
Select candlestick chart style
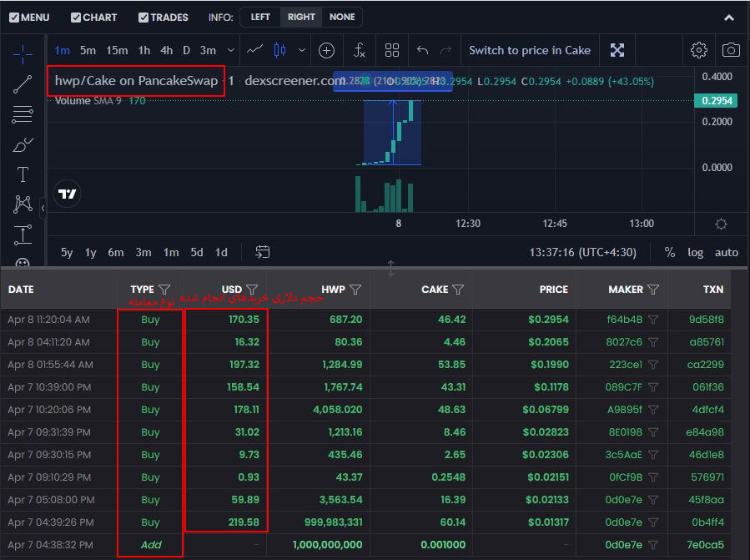tap(279, 50)
